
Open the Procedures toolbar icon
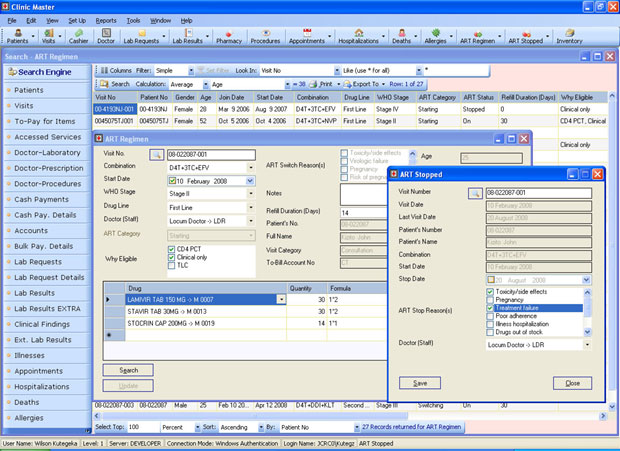tap(265, 36)
